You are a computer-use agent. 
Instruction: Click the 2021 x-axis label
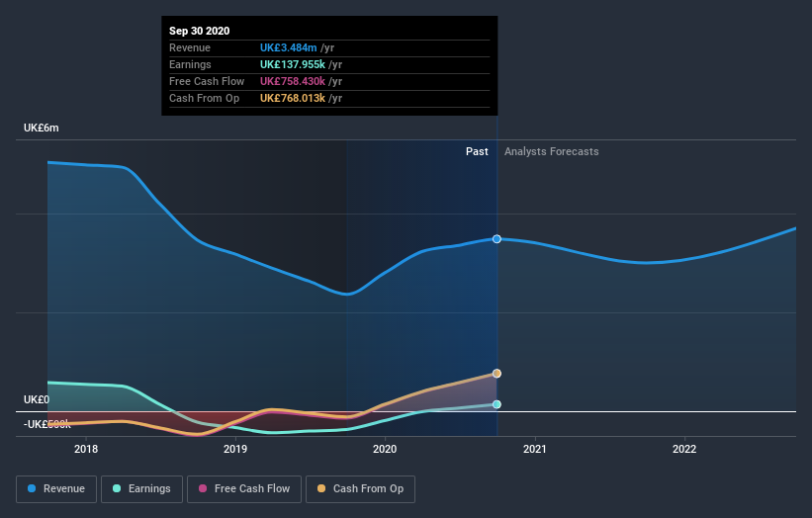coord(534,449)
